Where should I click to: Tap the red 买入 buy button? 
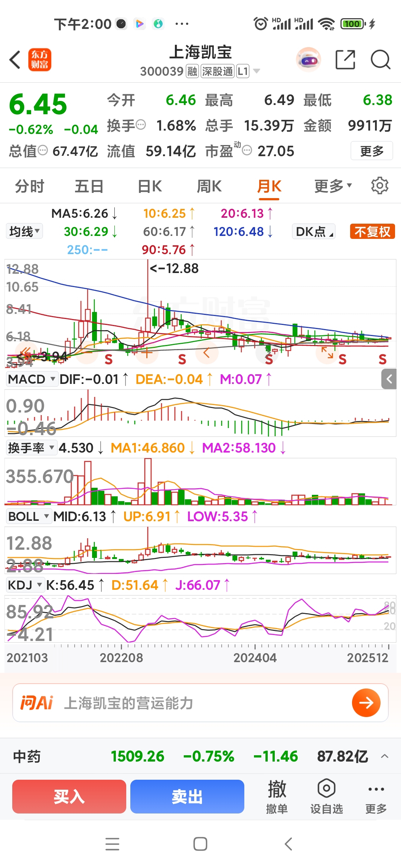click(69, 796)
